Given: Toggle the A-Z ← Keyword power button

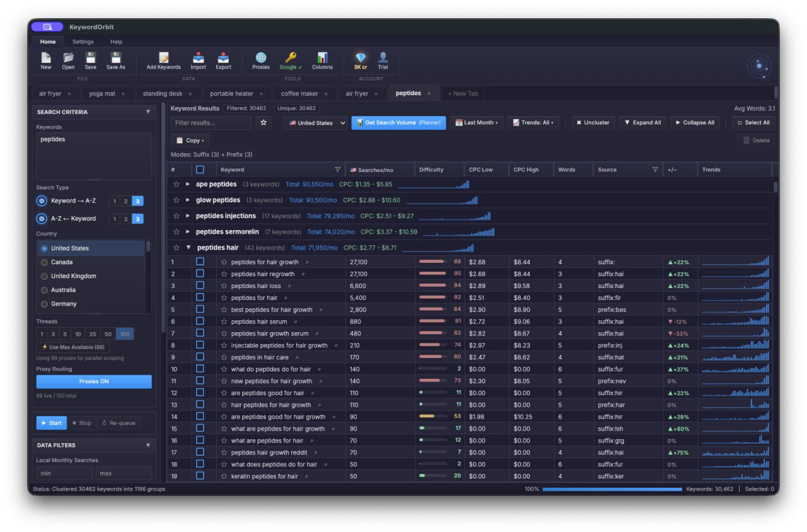Looking at the screenshot, I should [x=42, y=219].
